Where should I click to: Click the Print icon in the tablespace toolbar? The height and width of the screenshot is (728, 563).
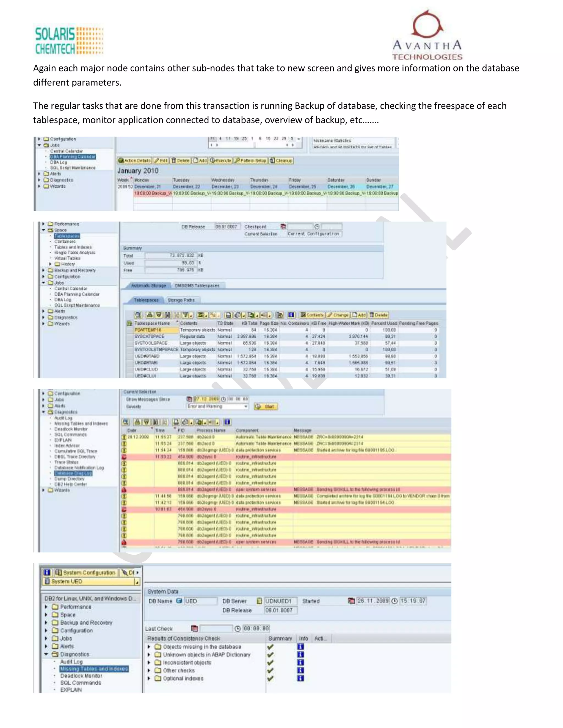tap(228, 315)
